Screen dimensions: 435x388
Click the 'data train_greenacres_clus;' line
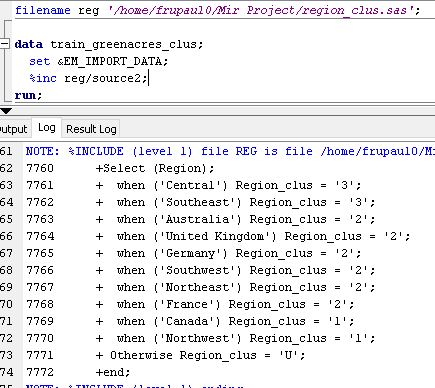coord(109,44)
